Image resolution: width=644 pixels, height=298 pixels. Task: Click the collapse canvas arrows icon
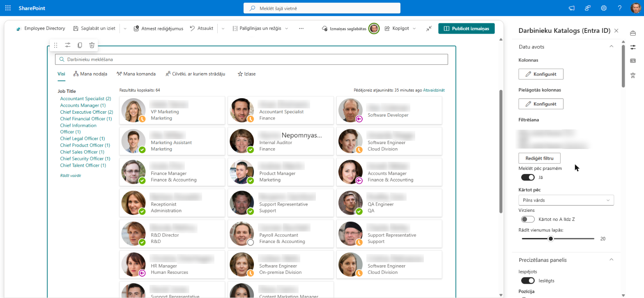[429, 28]
